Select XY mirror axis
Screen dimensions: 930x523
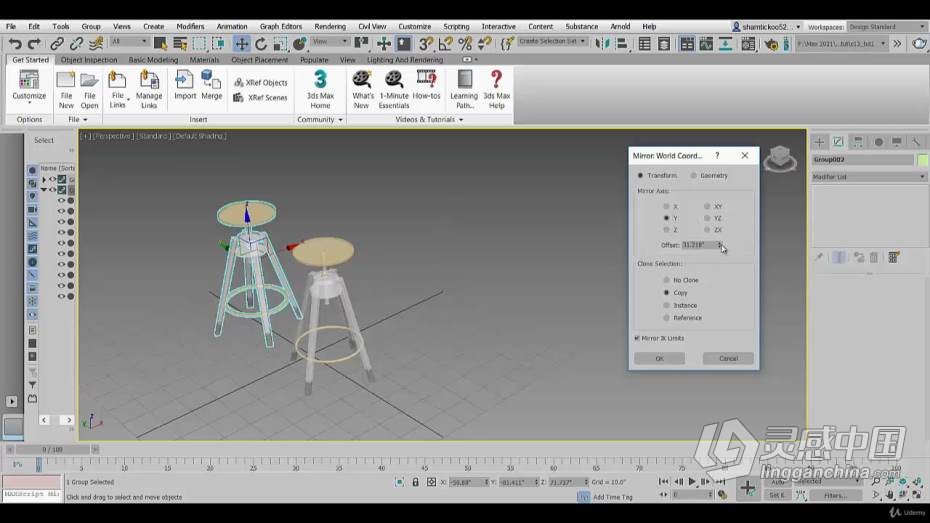[x=707, y=206]
